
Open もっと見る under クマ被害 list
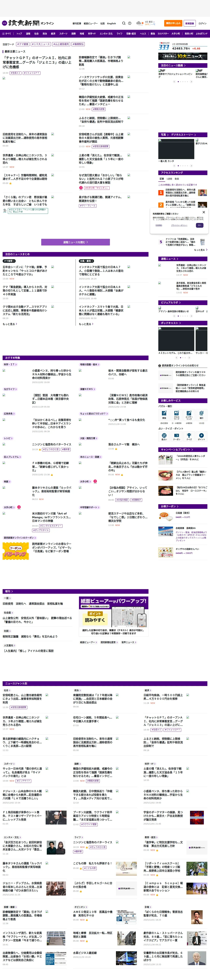click(10, 324)
